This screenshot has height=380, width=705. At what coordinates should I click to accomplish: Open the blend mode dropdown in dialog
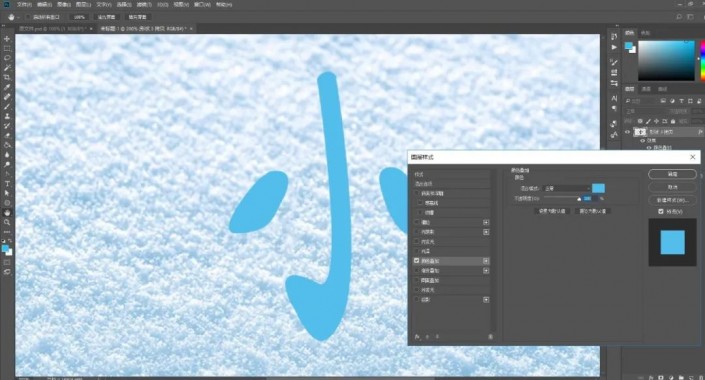pos(567,188)
